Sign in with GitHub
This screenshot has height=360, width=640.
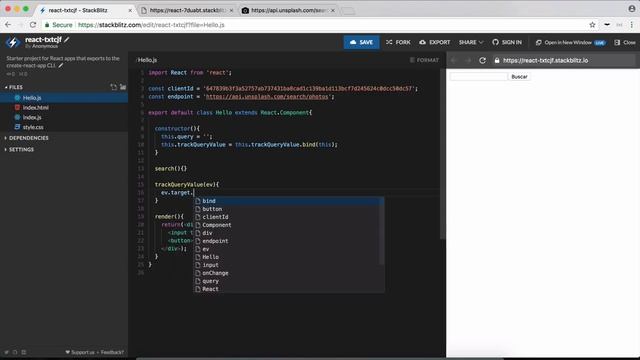[507, 42]
